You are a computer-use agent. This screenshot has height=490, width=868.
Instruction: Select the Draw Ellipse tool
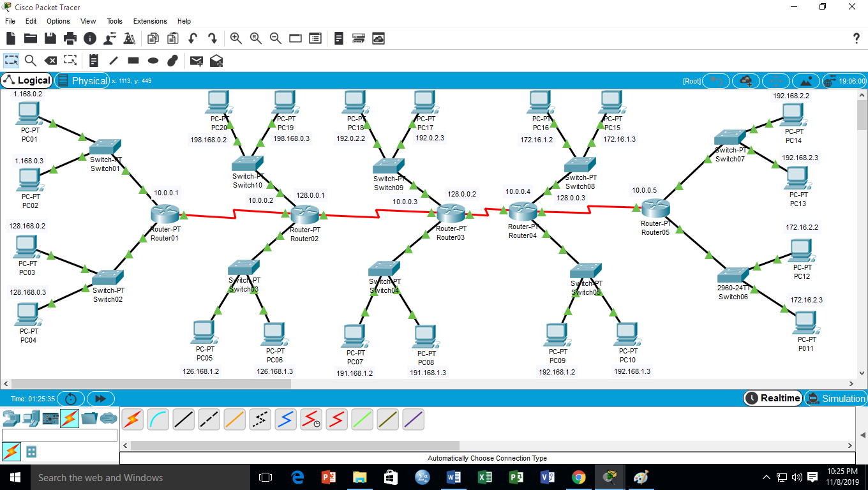[x=153, y=61]
